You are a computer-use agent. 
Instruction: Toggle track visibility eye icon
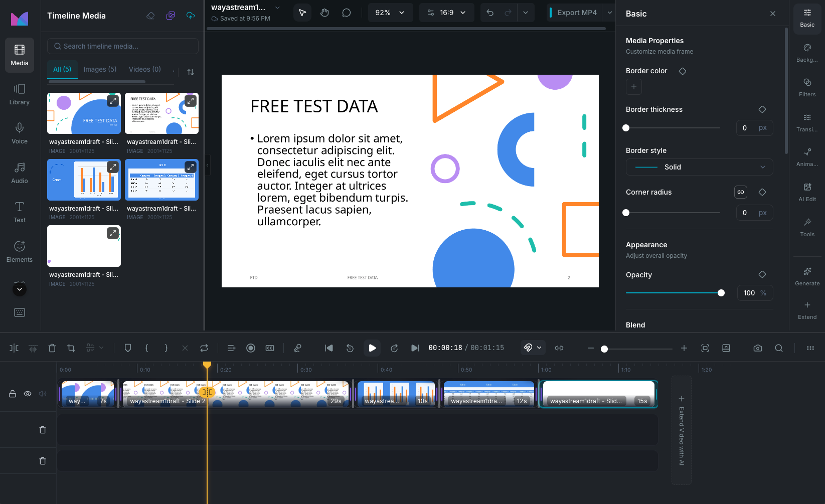pyautogui.click(x=28, y=394)
